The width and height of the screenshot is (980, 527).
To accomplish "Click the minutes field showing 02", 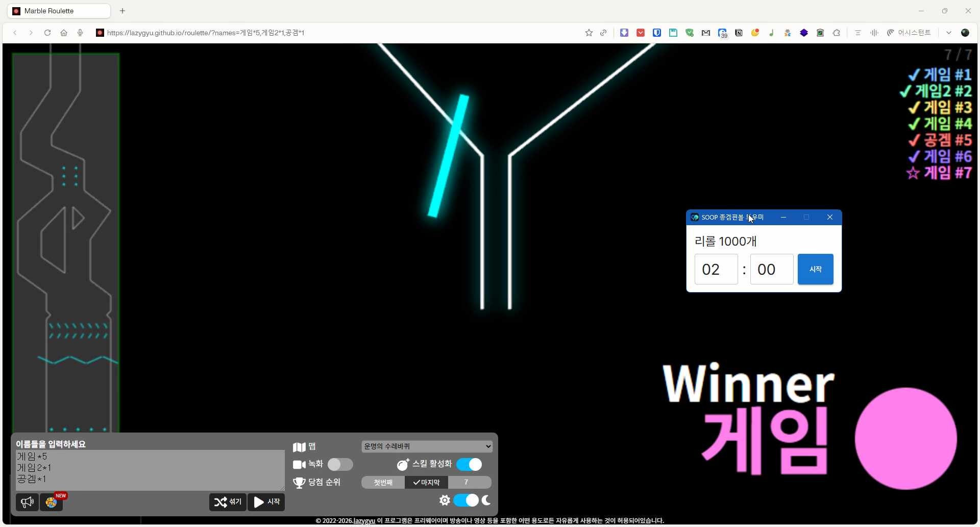I will click(x=716, y=269).
